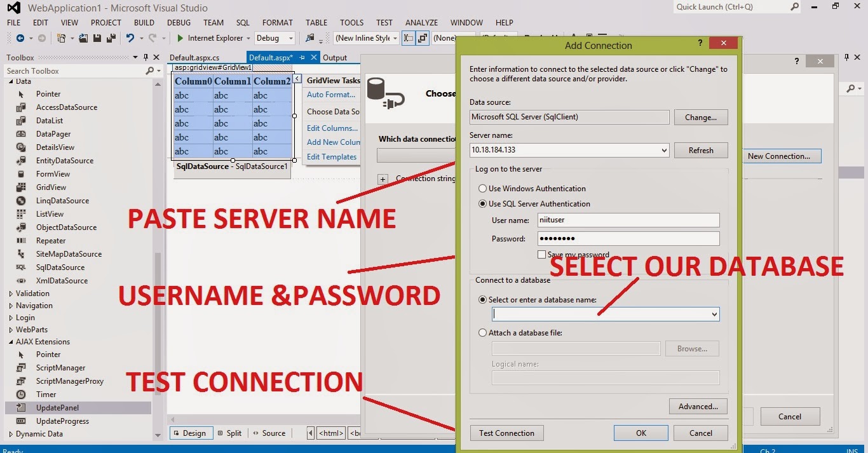Open the database name combo box dropdown
868x453 pixels.
pos(714,314)
